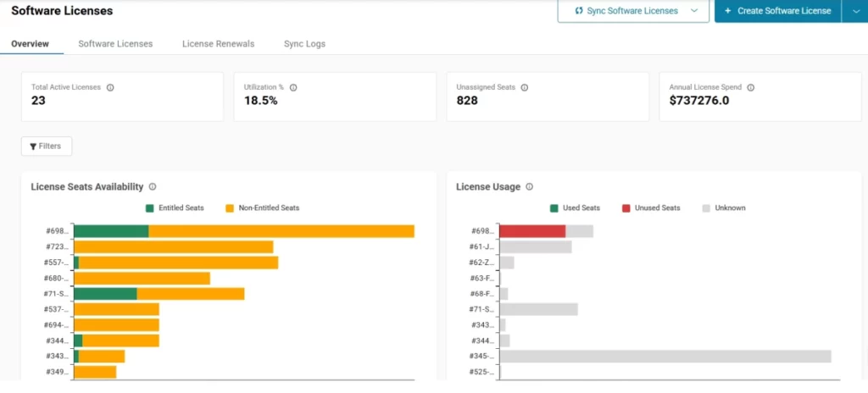Viewport: 868px width, 393px height.
Task: Click gray bar for #71-S in License Usage
Action: pyautogui.click(x=538, y=309)
